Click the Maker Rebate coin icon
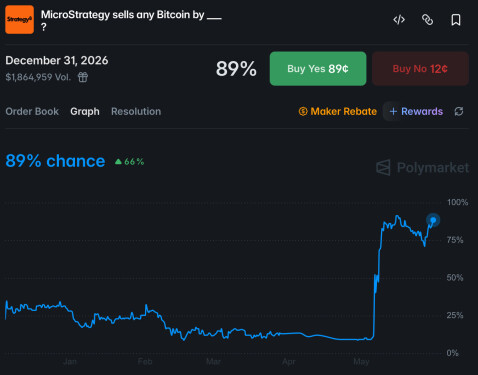 pyautogui.click(x=303, y=111)
